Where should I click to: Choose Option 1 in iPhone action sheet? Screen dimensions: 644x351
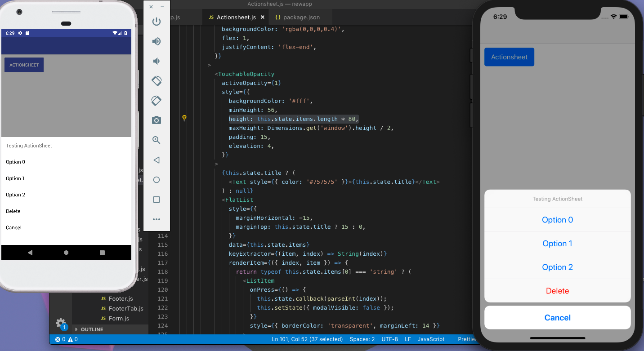[558, 244]
